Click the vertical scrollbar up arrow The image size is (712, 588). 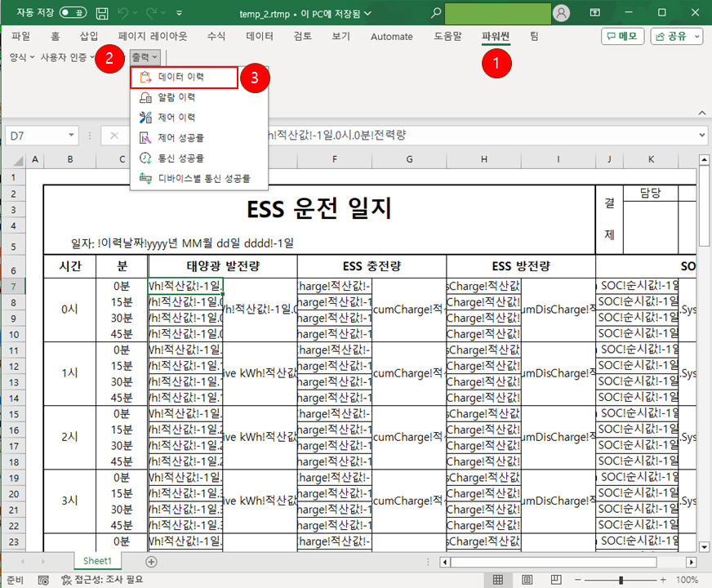pos(704,160)
